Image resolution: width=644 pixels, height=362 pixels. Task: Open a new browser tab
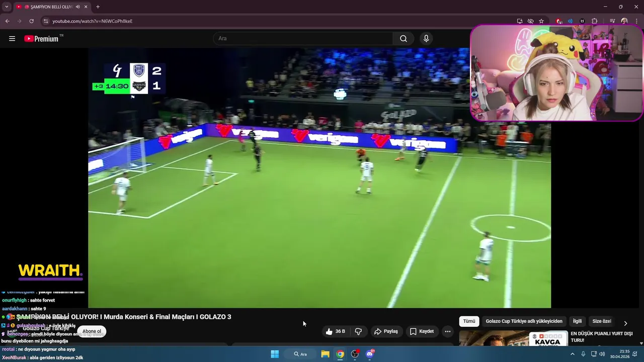[98, 7]
